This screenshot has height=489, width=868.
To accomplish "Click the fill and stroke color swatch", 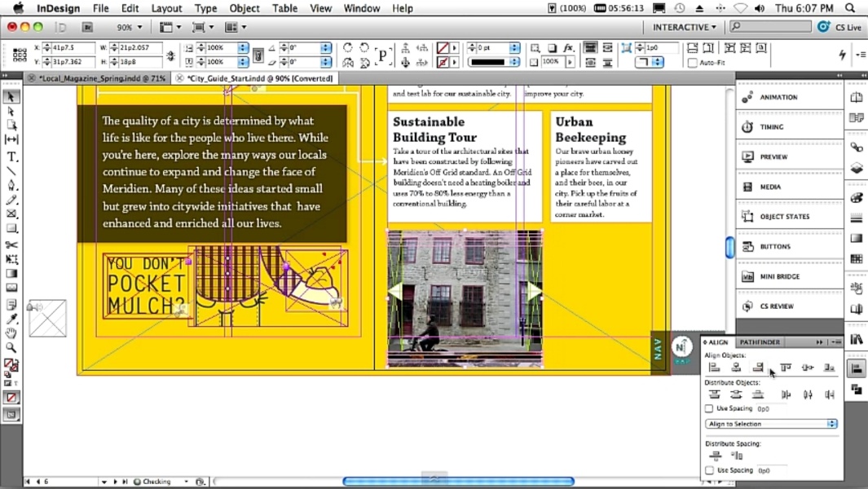I will point(11,365).
